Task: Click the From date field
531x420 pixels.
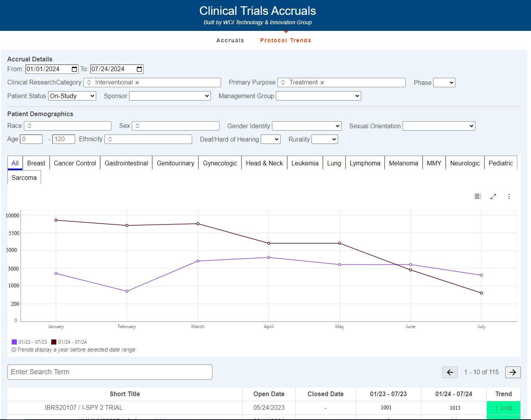Action: [52, 69]
